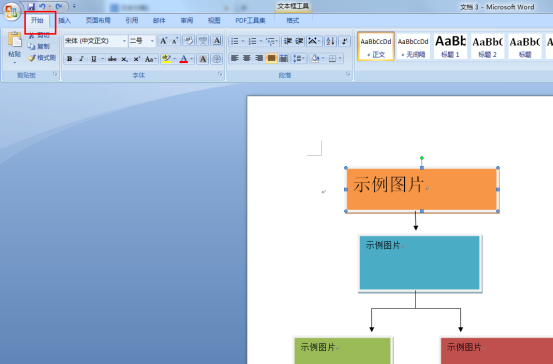The image size is (553, 364).
Task: Customize the quick access toolbar dropdown
Action: (x=74, y=6)
